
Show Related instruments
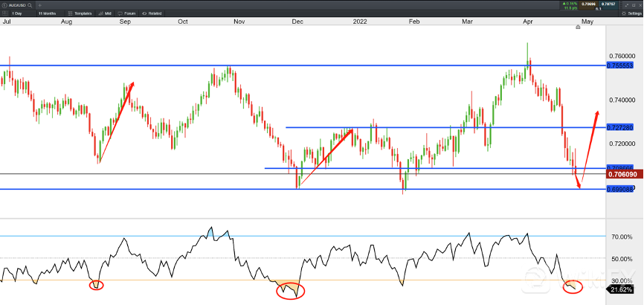(x=152, y=13)
